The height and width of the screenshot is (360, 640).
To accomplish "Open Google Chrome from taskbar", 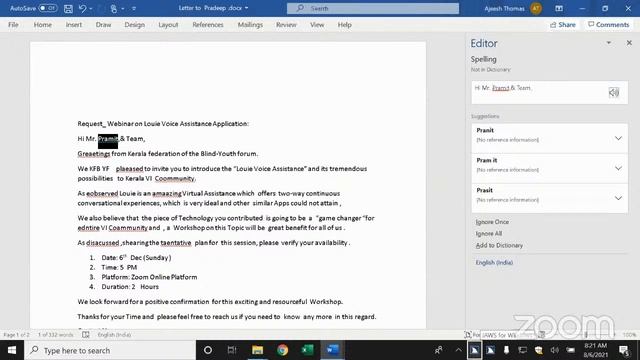I will pos(282,350).
